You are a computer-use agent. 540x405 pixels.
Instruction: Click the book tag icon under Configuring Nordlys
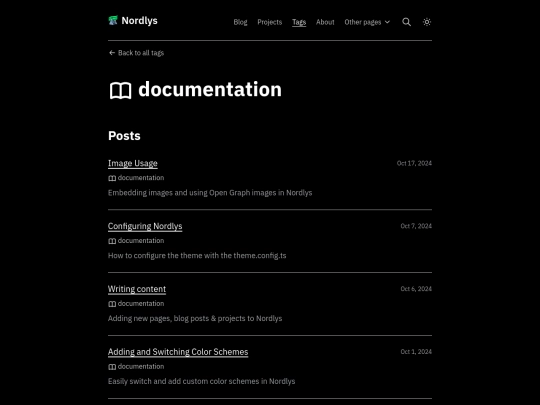pos(112,241)
